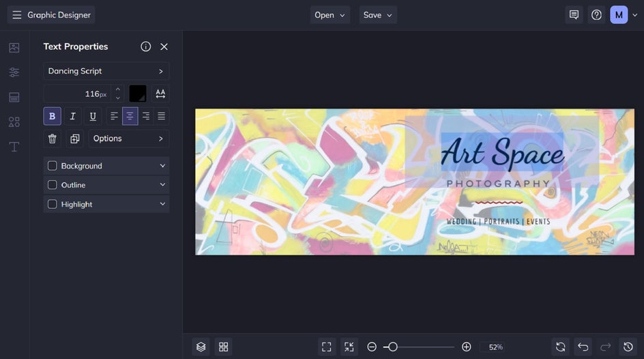Open the edit history icon
Viewport: 644px width, 359px height.
628,347
